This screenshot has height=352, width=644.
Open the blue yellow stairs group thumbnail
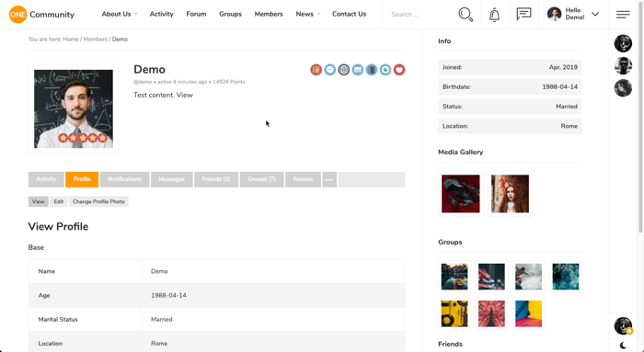529,313
